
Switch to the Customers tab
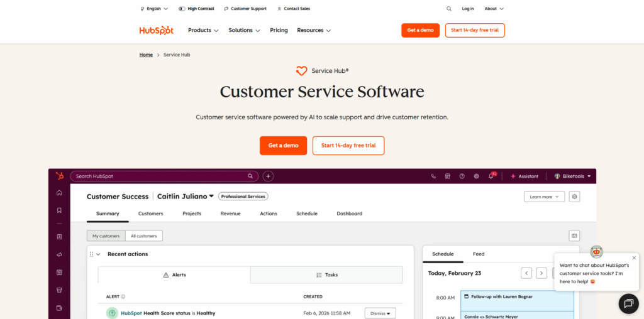(151, 214)
